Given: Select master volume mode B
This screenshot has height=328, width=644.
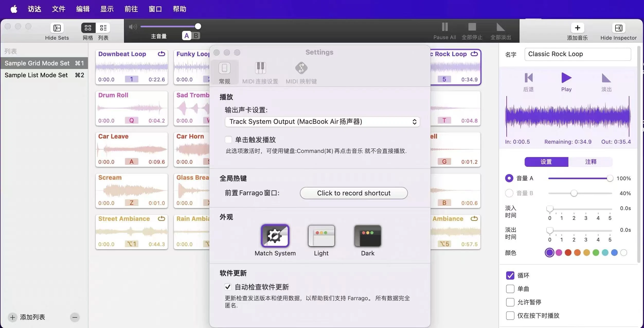Looking at the screenshot, I should [x=196, y=36].
